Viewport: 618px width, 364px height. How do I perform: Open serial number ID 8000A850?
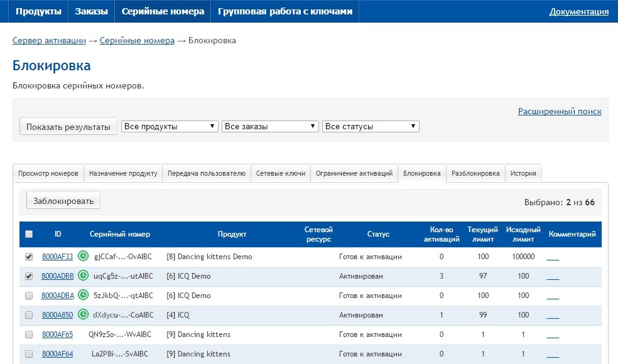pyautogui.click(x=57, y=315)
